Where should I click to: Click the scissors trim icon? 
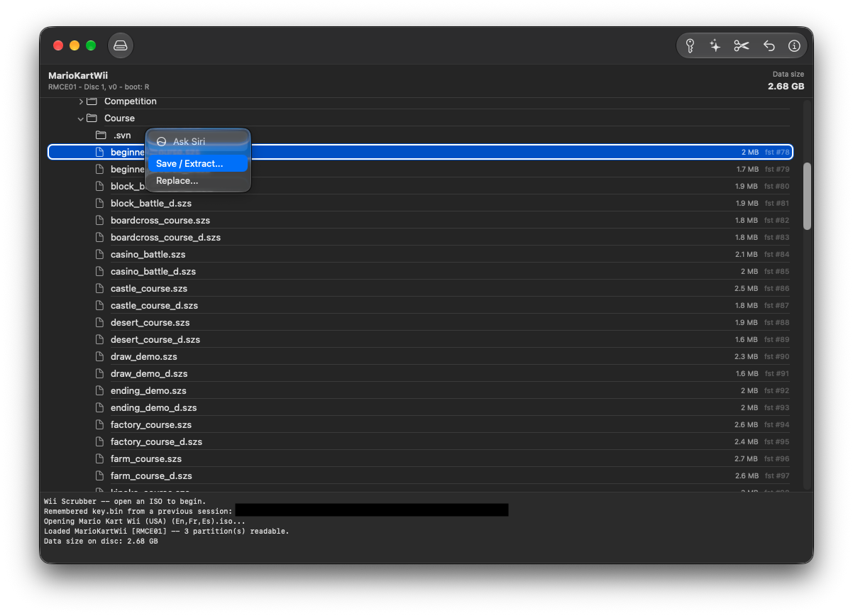click(x=742, y=46)
